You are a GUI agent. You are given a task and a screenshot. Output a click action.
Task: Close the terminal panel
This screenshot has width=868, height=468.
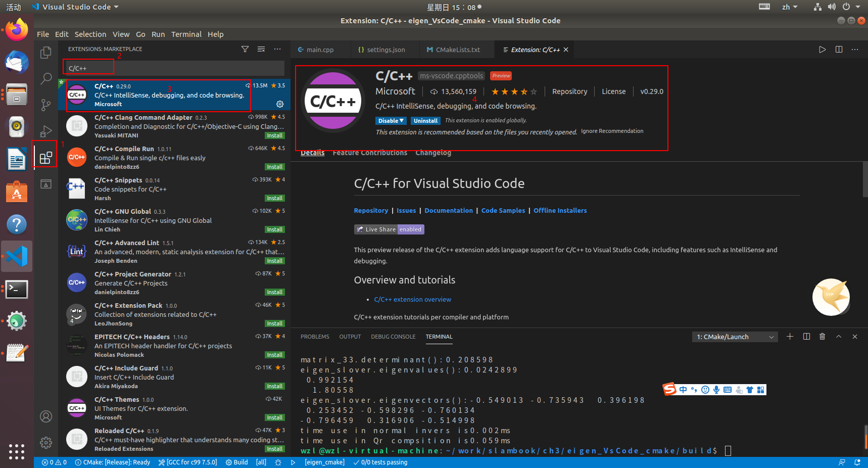(855, 337)
